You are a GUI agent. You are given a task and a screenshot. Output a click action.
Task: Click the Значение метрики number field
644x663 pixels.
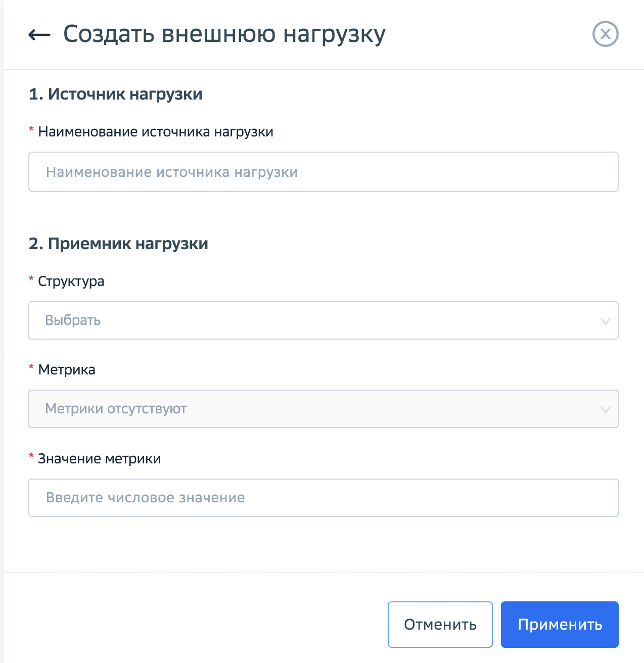click(324, 498)
